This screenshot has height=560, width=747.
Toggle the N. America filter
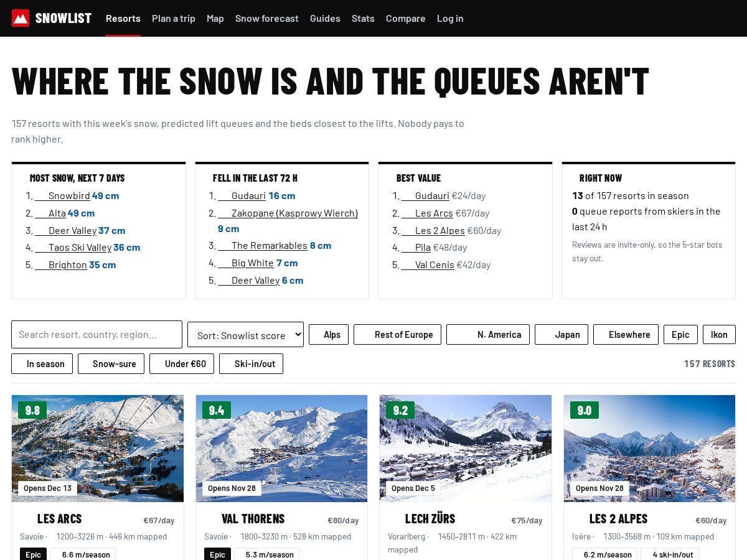pyautogui.click(x=488, y=335)
